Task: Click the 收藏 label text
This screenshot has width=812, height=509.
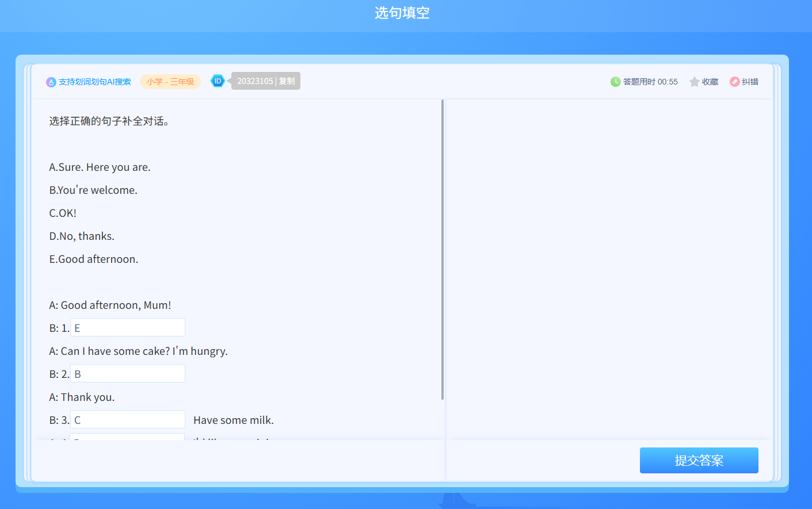Action: (710, 82)
